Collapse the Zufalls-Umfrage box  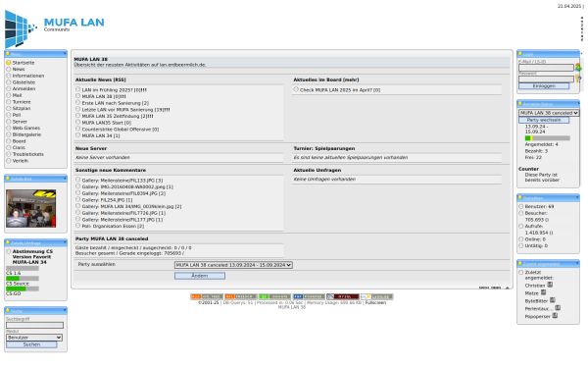point(65,242)
